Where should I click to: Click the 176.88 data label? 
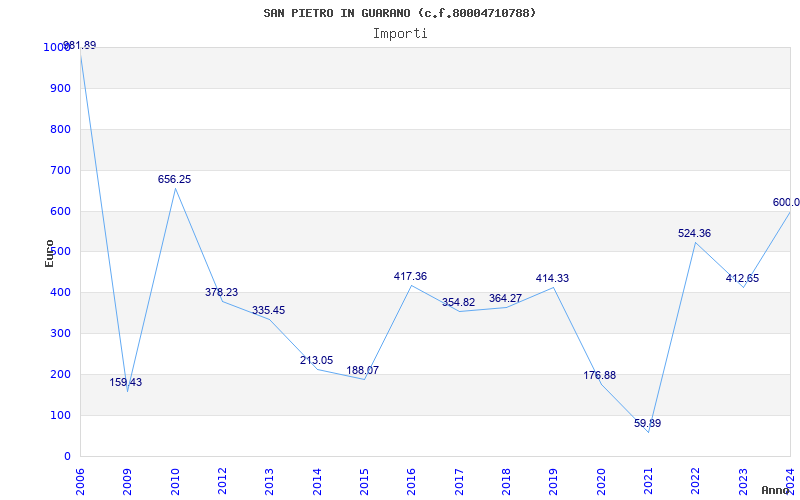point(599,376)
